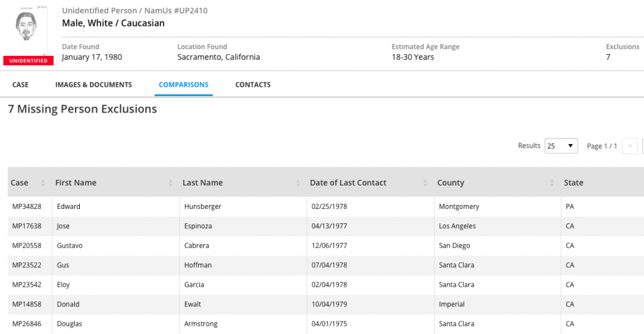644x334 pixels.
Task: Go to first page arrow button
Action: [x=630, y=146]
